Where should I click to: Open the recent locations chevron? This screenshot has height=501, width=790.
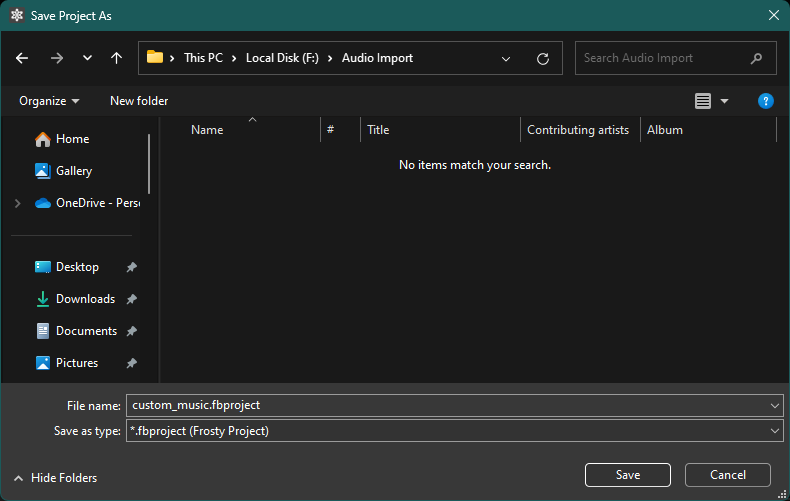[87, 58]
